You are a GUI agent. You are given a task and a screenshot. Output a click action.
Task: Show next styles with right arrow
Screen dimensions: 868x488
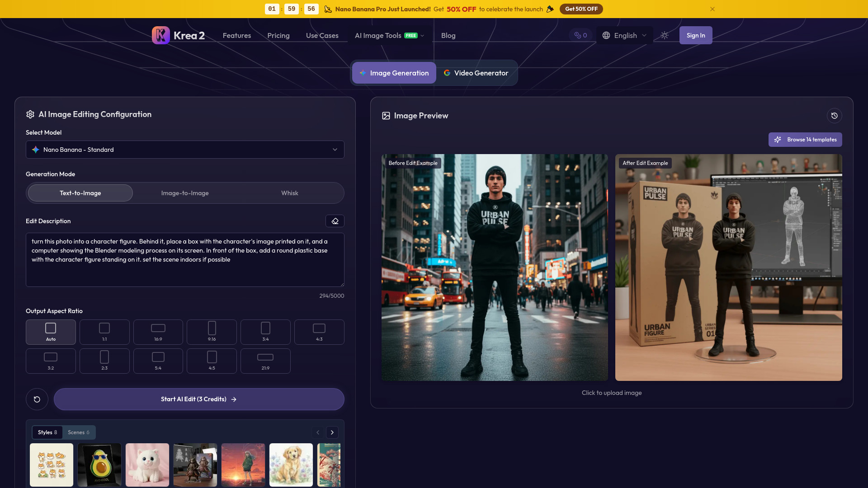coord(332,432)
